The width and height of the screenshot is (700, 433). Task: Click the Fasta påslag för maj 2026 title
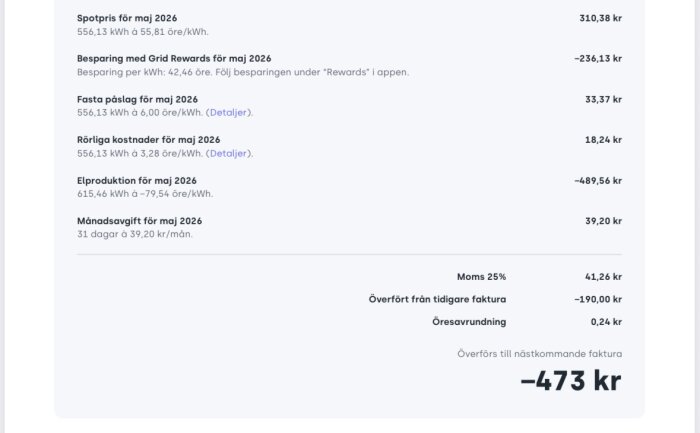[x=137, y=99]
